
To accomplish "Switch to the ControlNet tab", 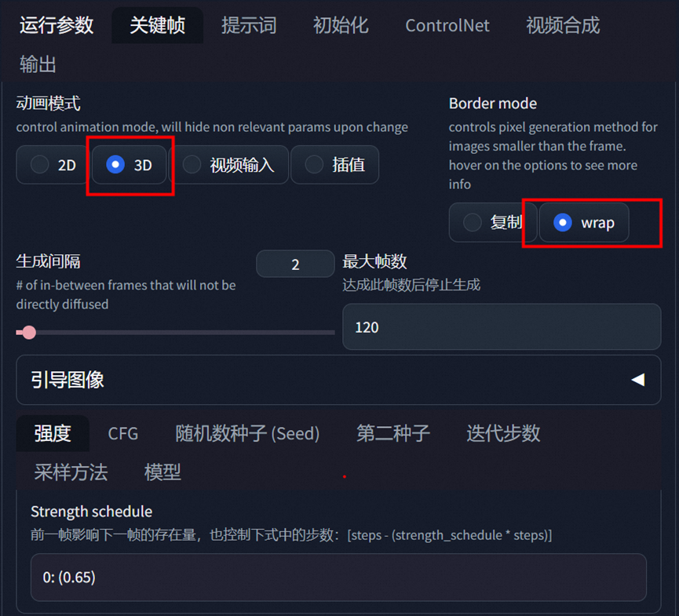I will pos(447,25).
